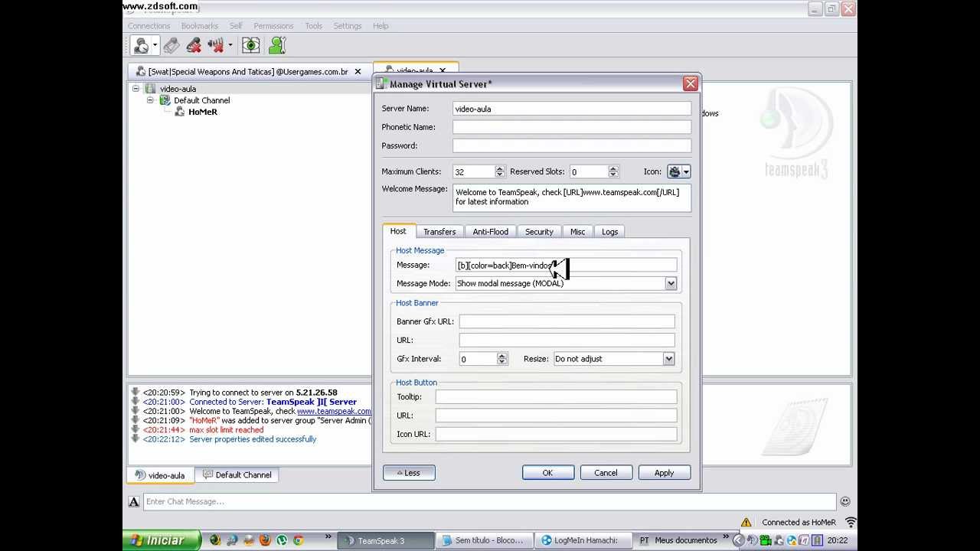Click the connection signal icon in the status bar
980x551 pixels.
tap(851, 523)
